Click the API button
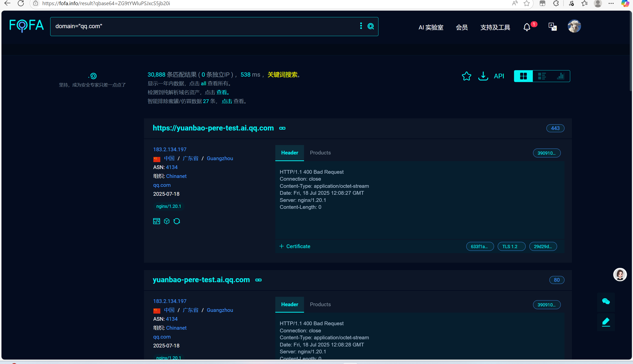Viewport: 633px width, 364px height. point(499,76)
